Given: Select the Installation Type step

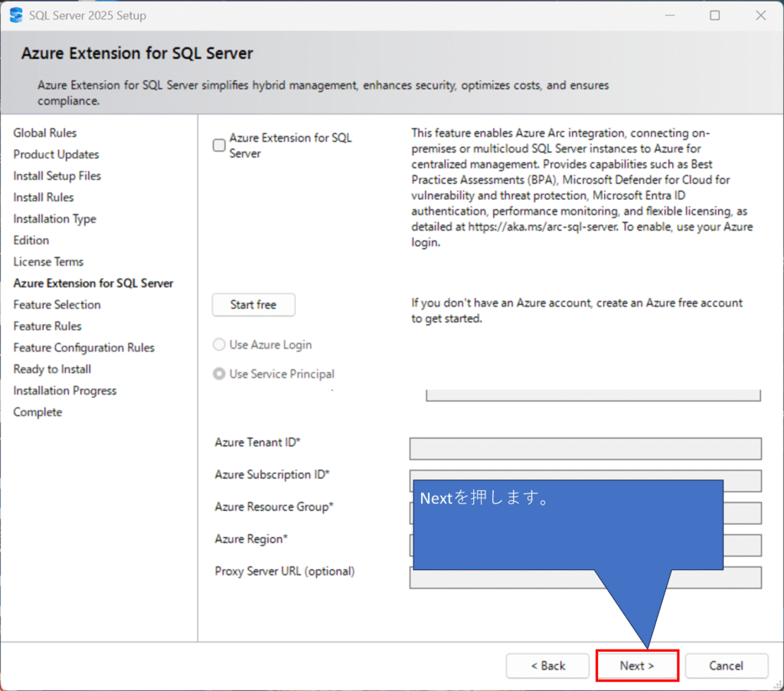Looking at the screenshot, I should tap(54, 218).
